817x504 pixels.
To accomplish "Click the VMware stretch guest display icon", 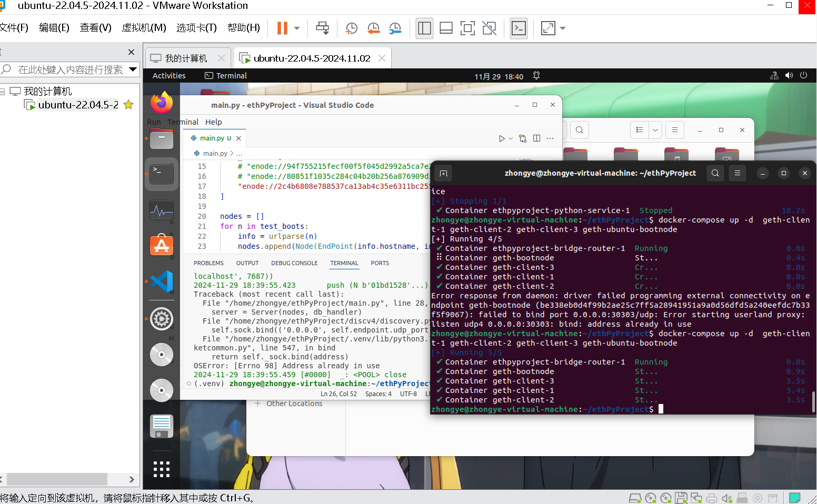I will click(548, 28).
